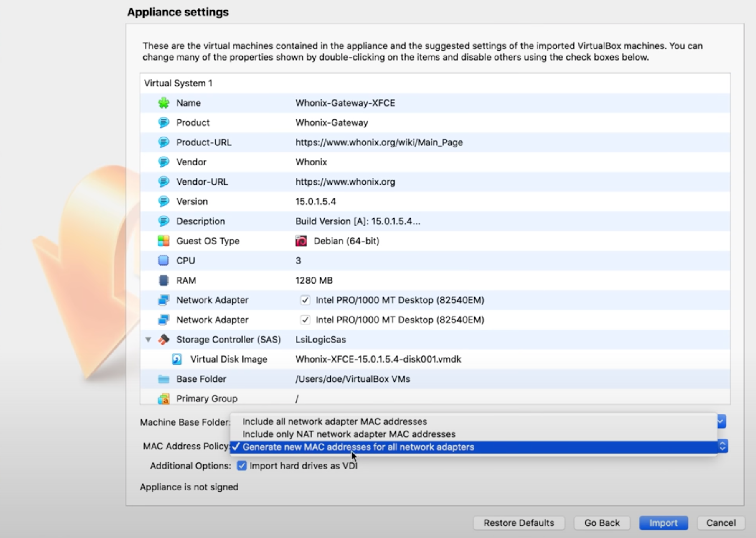The image size is (756, 538).
Task: Click the Storage Controller (SAS) icon
Action: [163, 339]
